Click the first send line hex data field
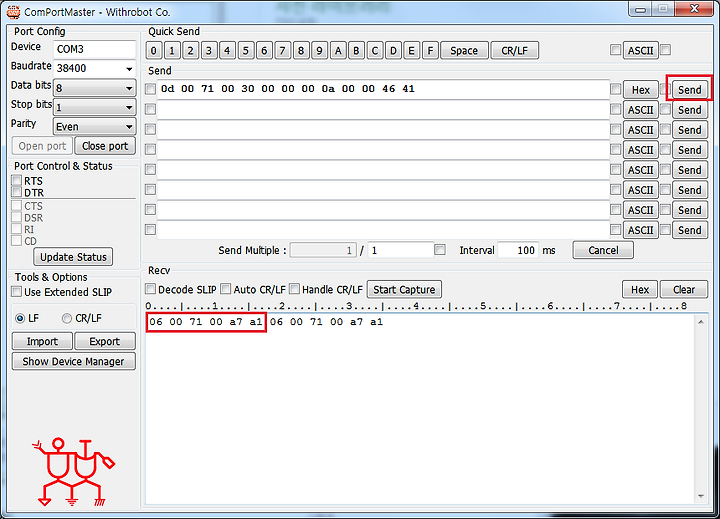Screen dimensions: 720x519 [x=383, y=89]
